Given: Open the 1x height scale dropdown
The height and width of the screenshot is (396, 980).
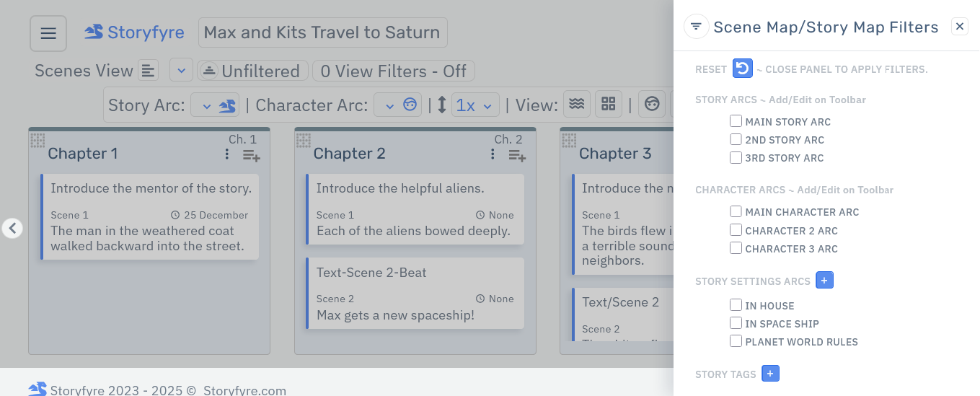Looking at the screenshot, I should [x=475, y=105].
